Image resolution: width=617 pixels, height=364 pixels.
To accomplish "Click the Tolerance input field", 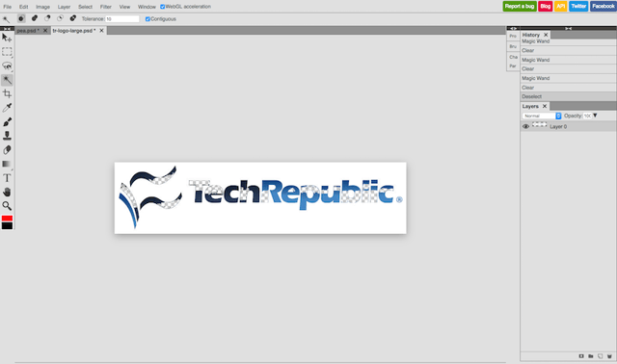I will pos(122,19).
